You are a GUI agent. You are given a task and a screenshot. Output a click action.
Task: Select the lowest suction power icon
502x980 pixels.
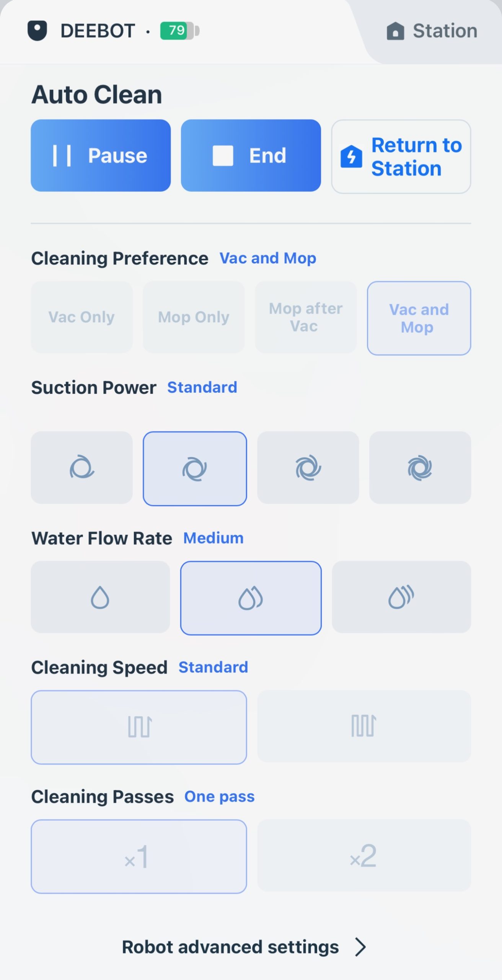click(81, 467)
